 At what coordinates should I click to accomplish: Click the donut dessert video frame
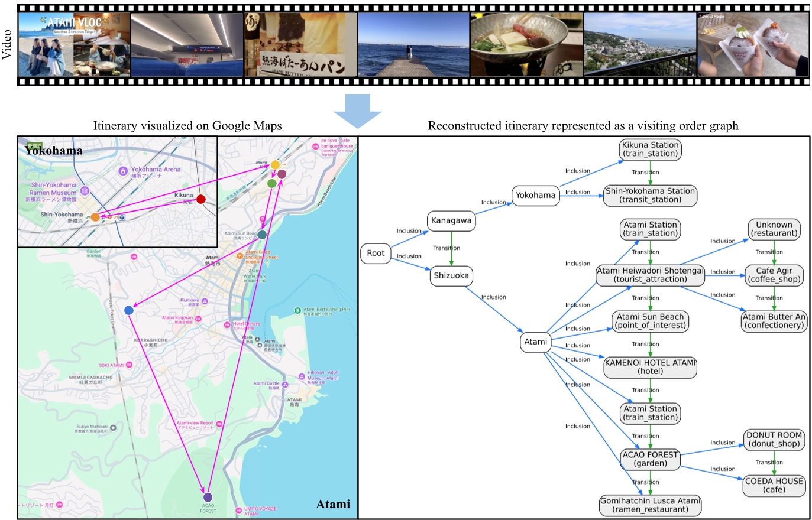pos(754,41)
